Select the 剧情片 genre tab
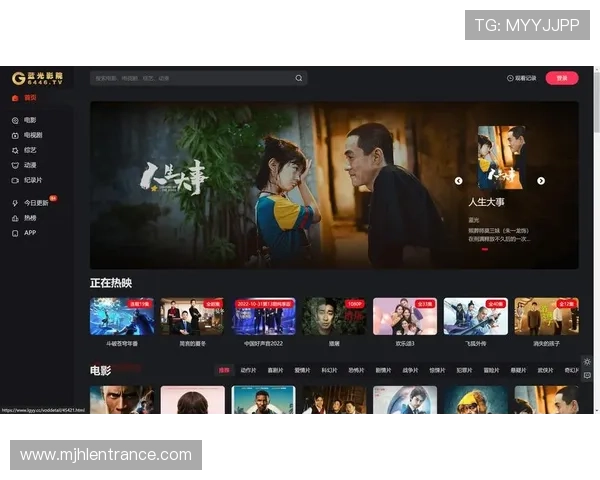 [x=383, y=370]
